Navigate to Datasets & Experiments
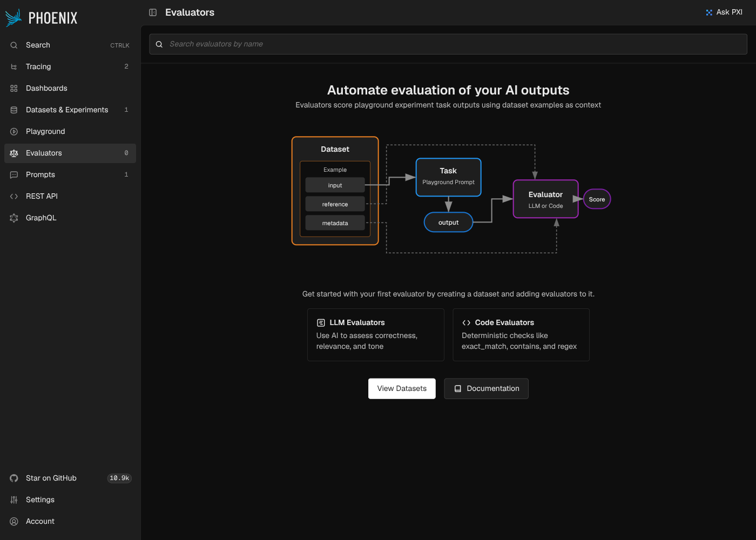The image size is (756, 540). (x=70, y=110)
